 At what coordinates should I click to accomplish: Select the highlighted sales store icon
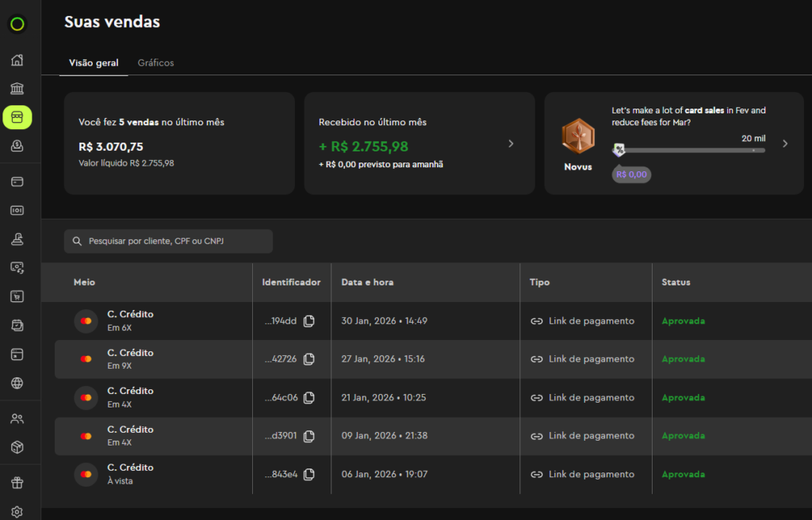tap(17, 117)
